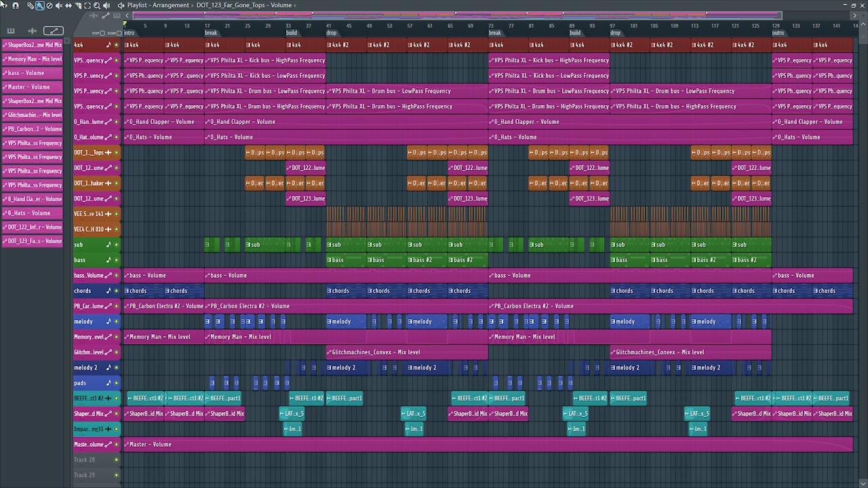Select the Zoom magnifier tool
Screen dimensions: 868x488
click(97, 5)
